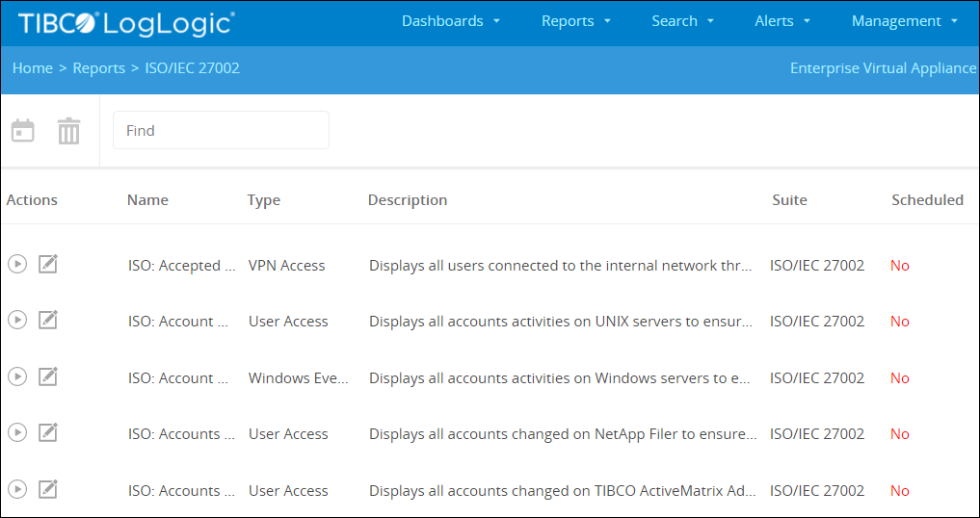Click description about TIBCO ActiveMatrix accounts changed

coord(563,490)
